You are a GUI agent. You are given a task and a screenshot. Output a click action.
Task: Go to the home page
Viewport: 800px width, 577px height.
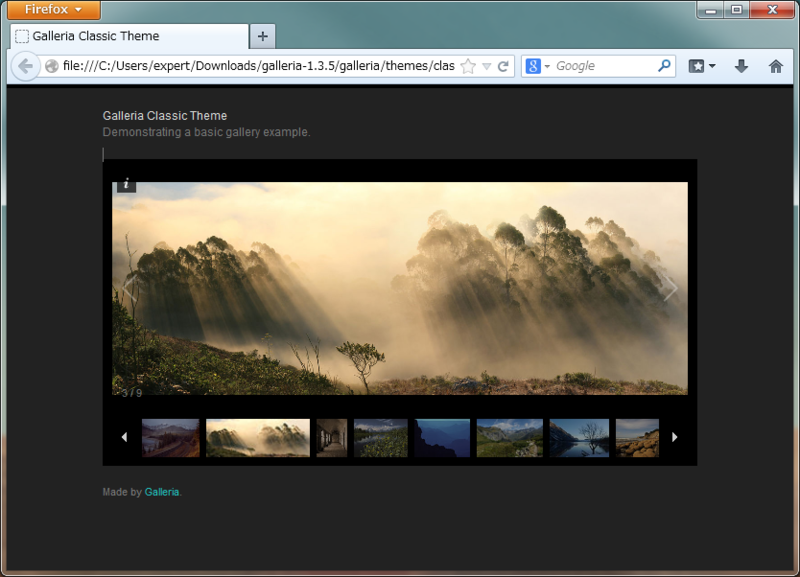click(776, 66)
